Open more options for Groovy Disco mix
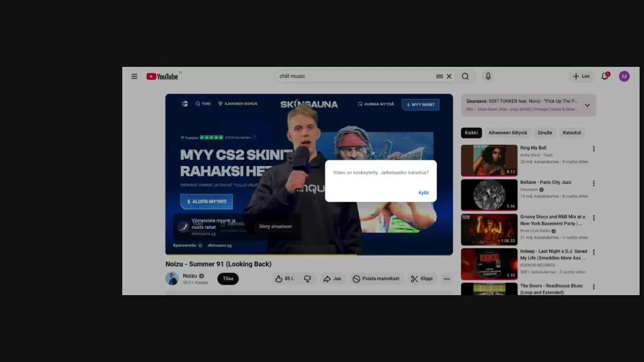Screen dimensions: 644x362 (x=594, y=218)
